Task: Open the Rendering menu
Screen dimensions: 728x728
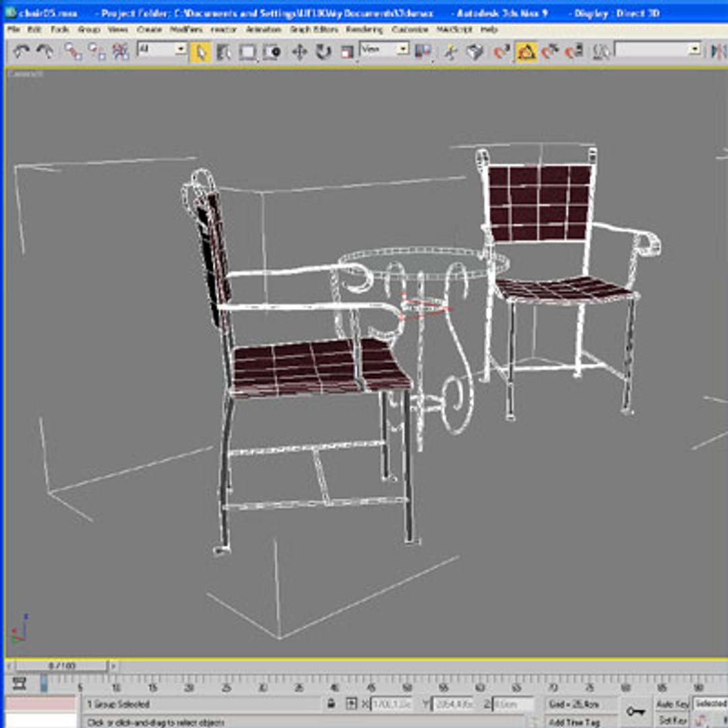Action: (365, 29)
